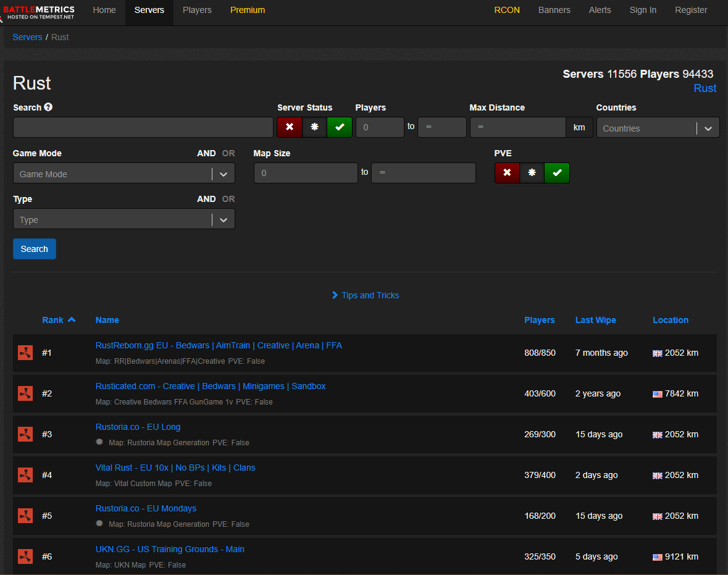This screenshot has height=575, width=728.
Task: Click the Servers breadcrumb link
Action: click(27, 37)
